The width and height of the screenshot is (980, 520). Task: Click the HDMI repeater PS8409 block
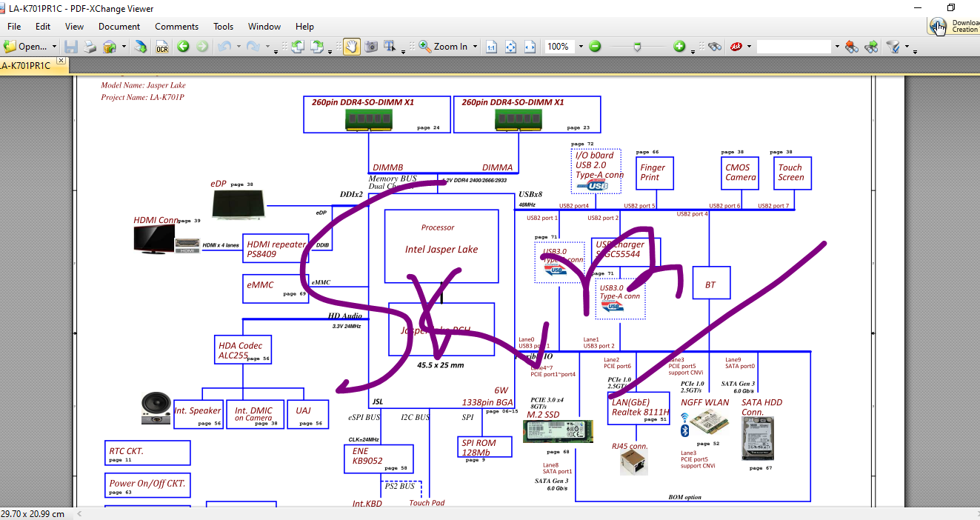(x=276, y=248)
